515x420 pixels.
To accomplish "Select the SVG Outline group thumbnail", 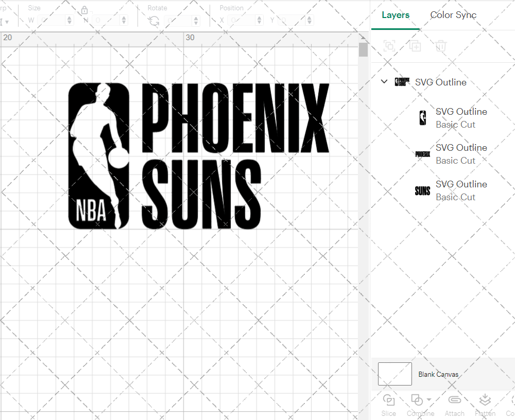I will pos(402,82).
